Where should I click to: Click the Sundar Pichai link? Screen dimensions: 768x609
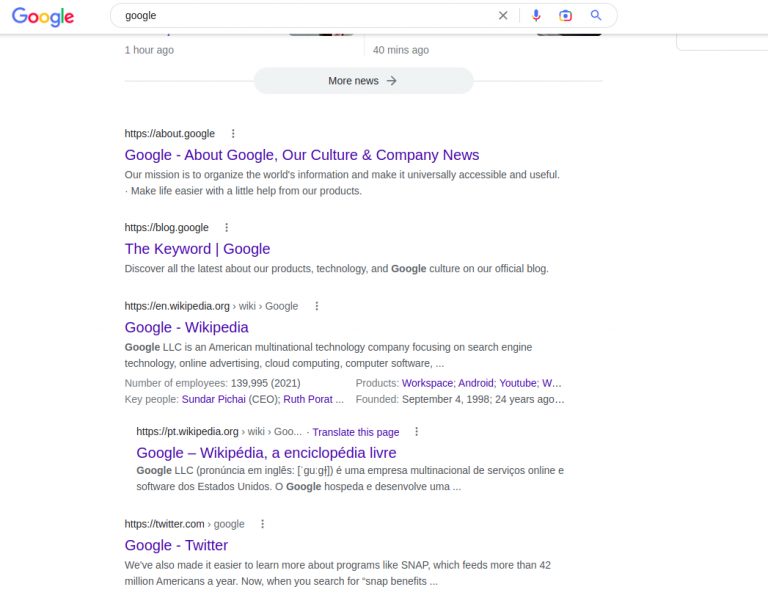coord(213,399)
